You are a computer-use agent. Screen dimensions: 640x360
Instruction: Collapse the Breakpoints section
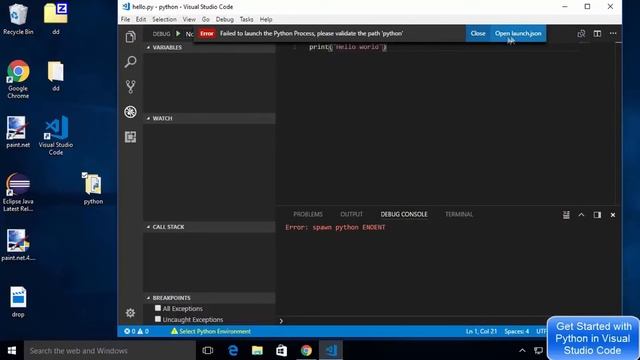coord(209,298)
